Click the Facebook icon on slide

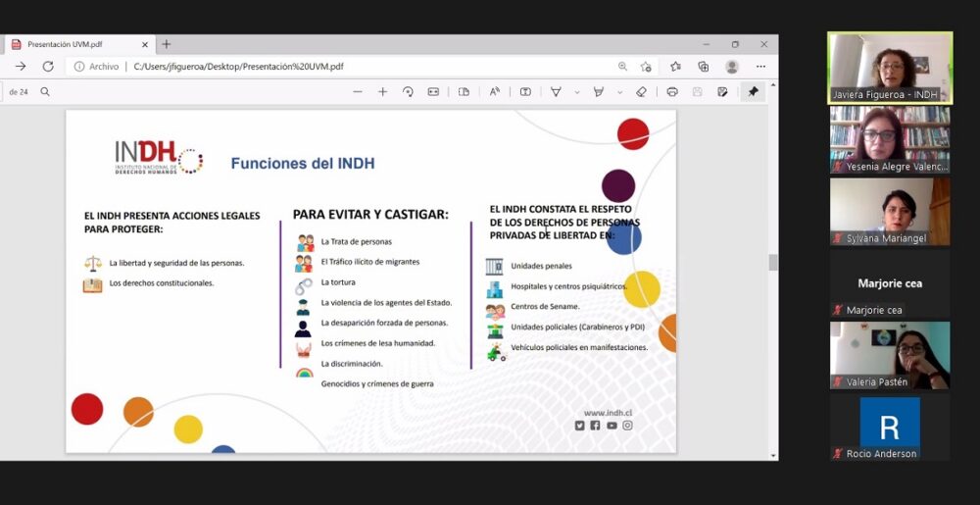(x=595, y=425)
